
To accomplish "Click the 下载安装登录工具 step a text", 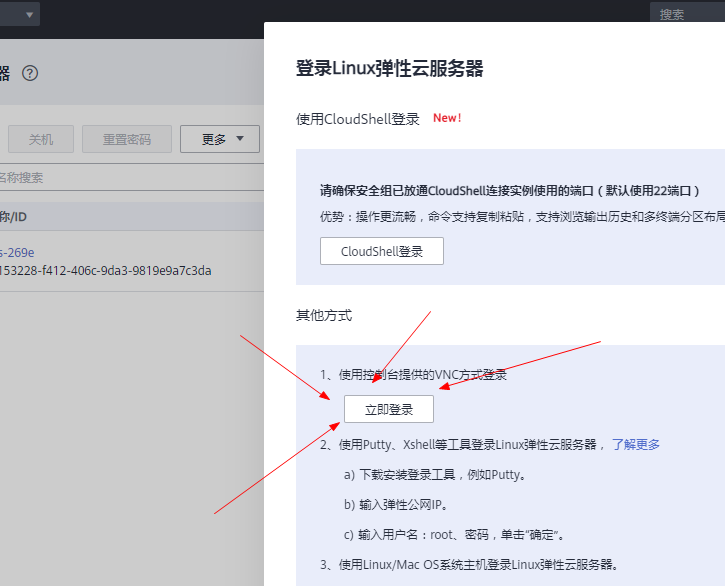I will [x=435, y=475].
